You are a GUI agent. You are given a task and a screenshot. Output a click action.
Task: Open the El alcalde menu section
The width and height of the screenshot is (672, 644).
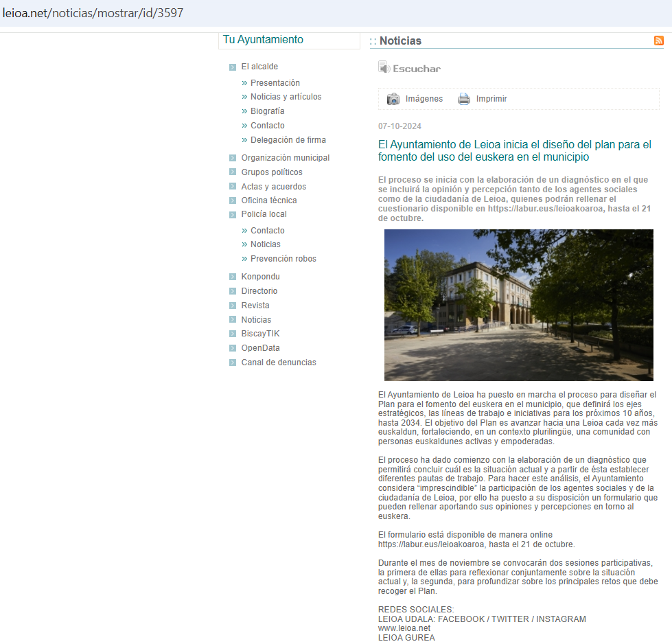click(x=259, y=67)
